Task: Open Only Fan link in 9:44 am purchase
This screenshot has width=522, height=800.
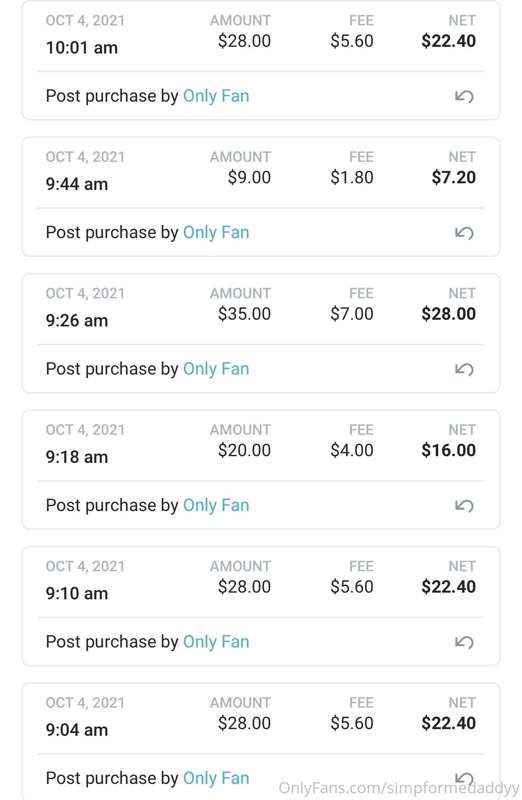Action: pyautogui.click(x=216, y=233)
